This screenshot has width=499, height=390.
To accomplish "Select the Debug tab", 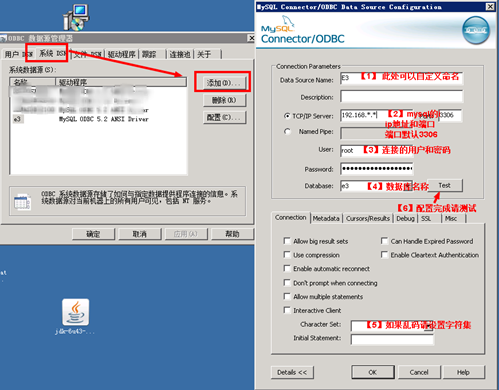I will pos(405,219).
